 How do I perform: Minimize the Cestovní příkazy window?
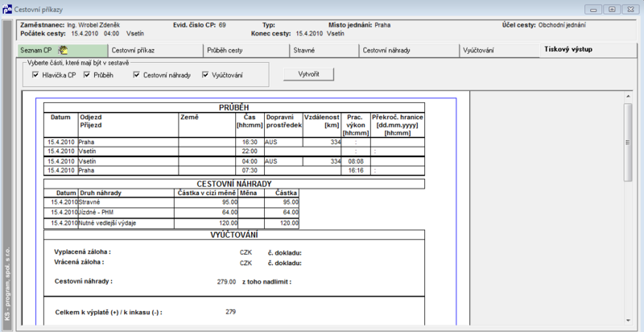[x=594, y=10]
